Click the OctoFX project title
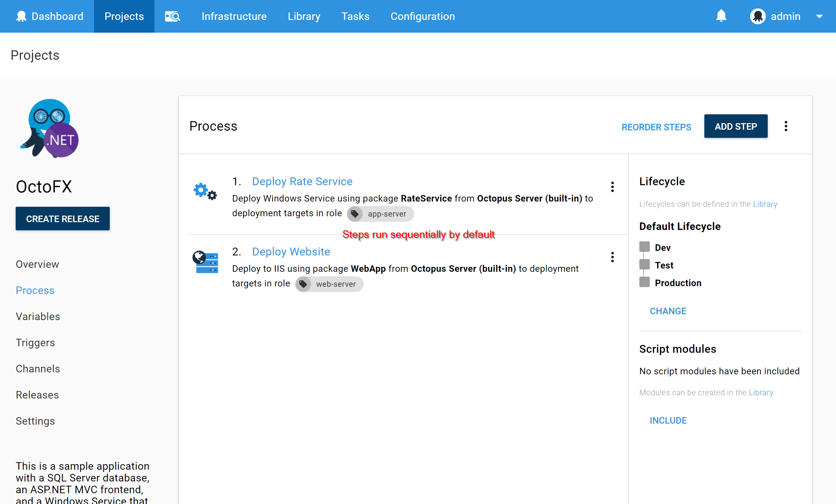This screenshot has height=504, width=836. point(44,187)
